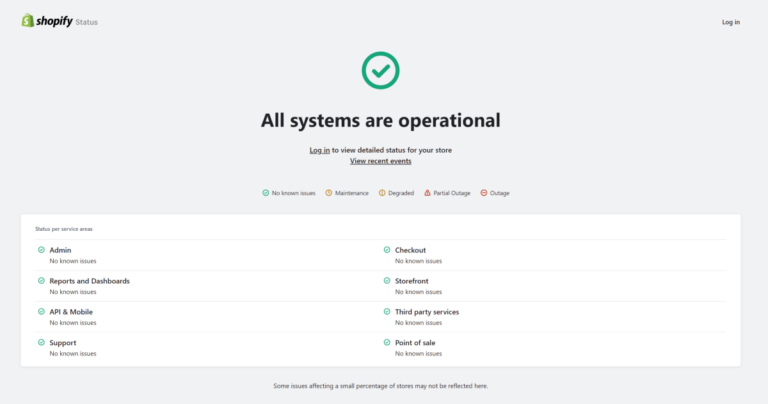
Task: Click the Status per service areas label
Action: click(x=64, y=229)
